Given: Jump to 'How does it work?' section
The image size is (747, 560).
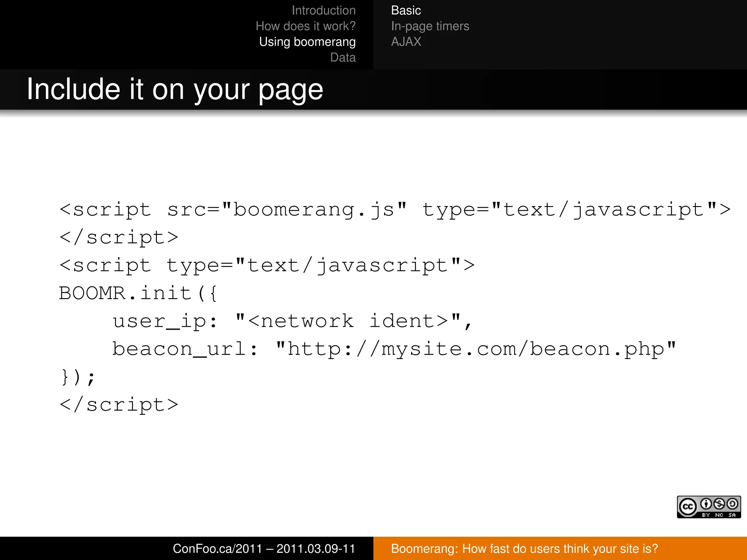Looking at the screenshot, I should point(306,26).
